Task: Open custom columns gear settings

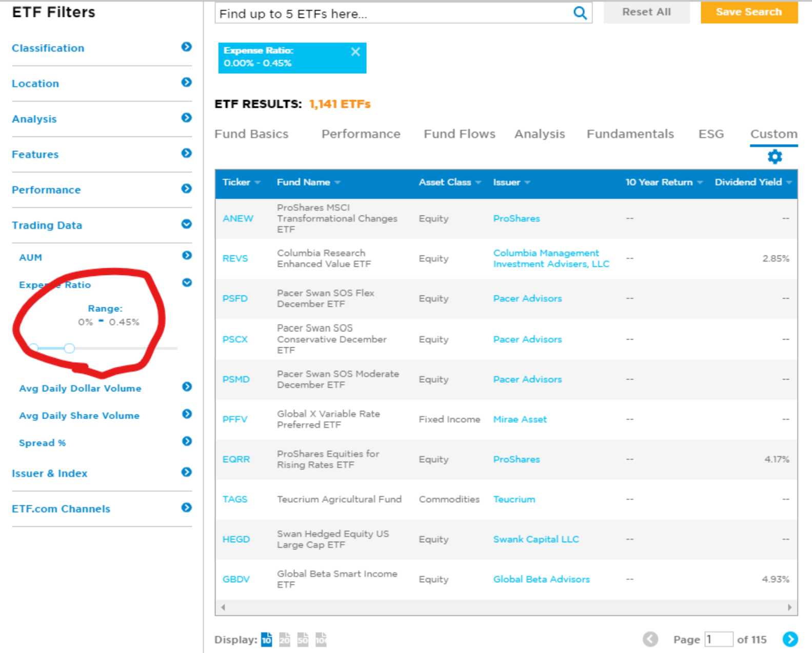Action: tap(775, 156)
